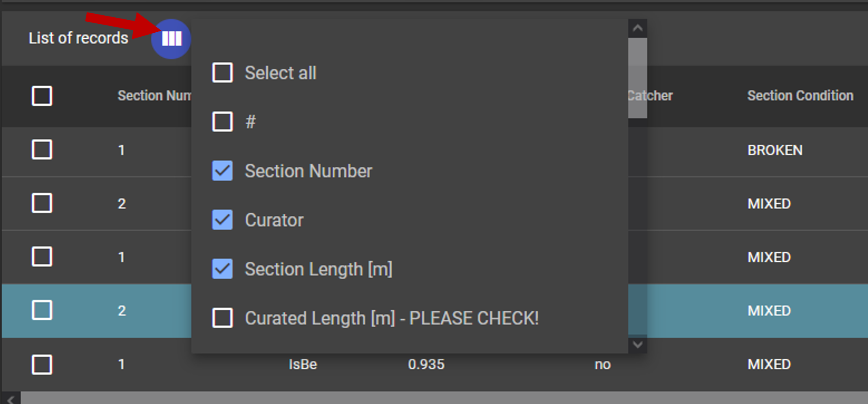The image size is (868, 404).
Task: Click the List of records label
Action: [78, 38]
